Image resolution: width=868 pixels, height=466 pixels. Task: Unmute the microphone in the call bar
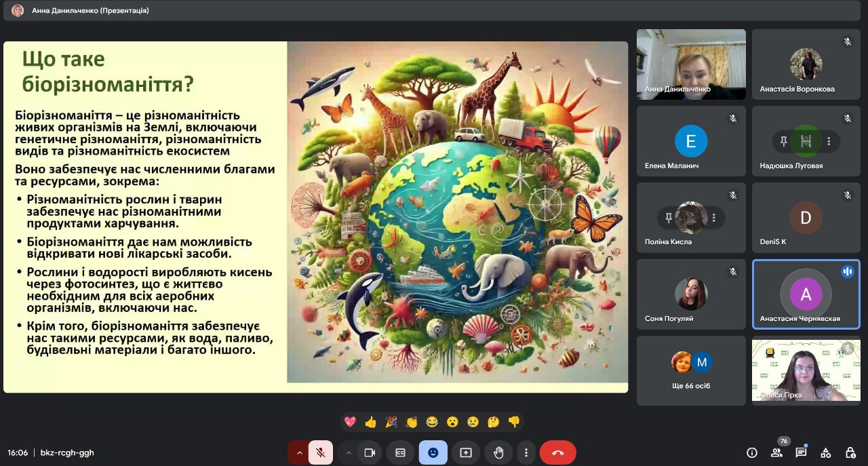[x=321, y=452]
